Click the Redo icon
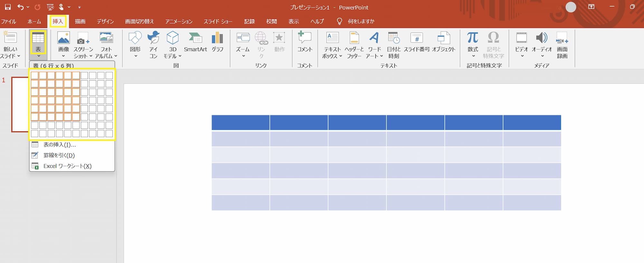 pos(38,7)
